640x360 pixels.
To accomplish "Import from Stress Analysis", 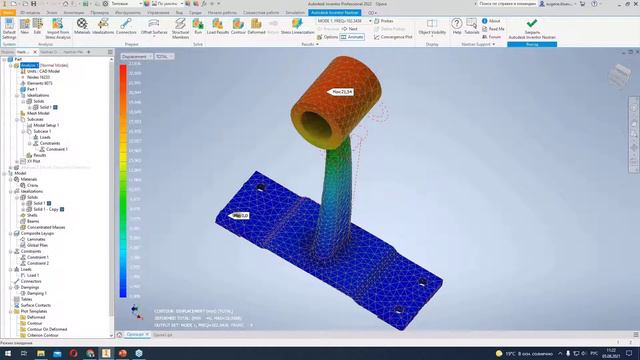I will click(58, 29).
